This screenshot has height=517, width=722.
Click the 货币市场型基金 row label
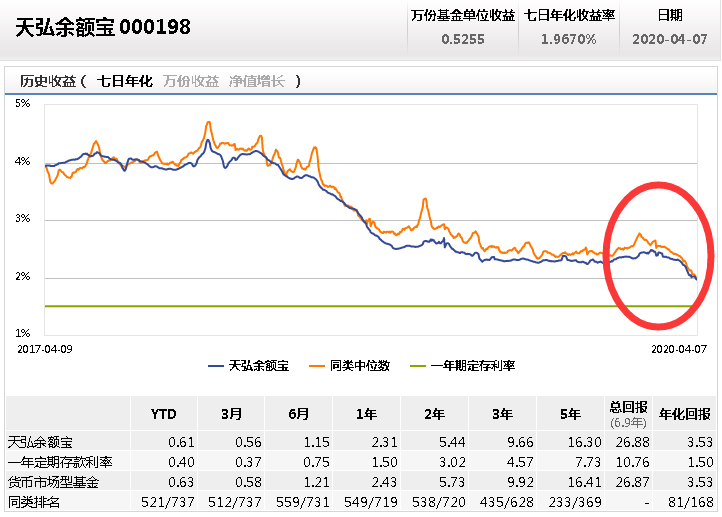tap(53, 482)
